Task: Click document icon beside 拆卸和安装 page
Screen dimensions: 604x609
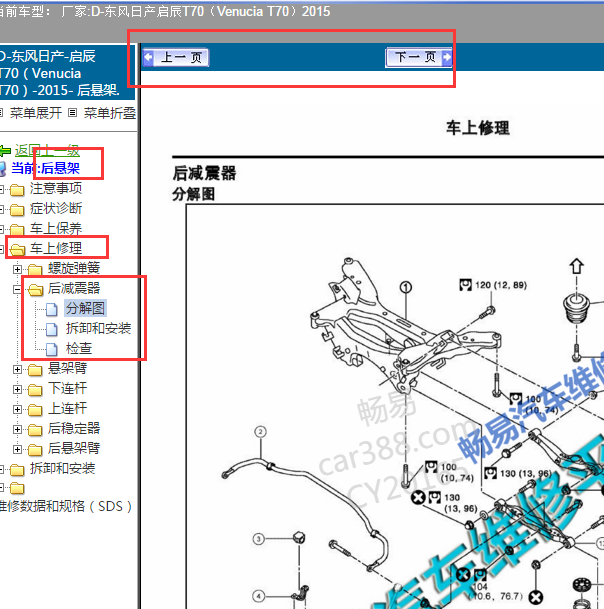Action: [x=52, y=329]
